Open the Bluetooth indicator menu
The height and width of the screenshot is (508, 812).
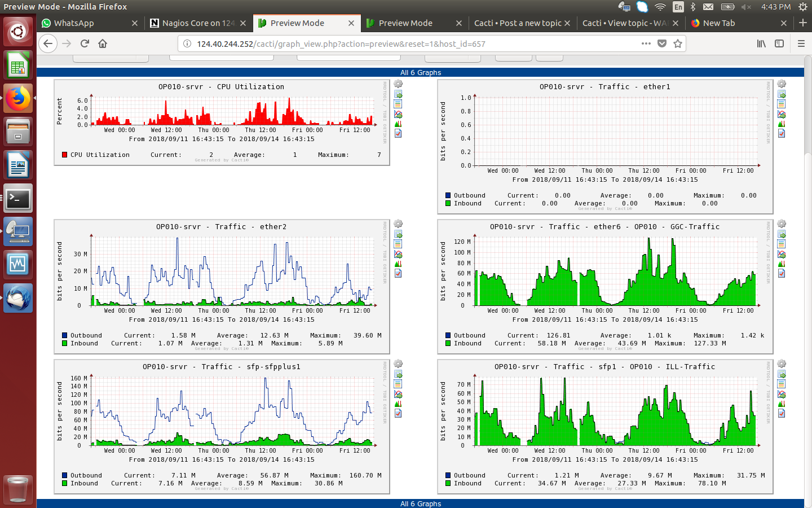(693, 7)
